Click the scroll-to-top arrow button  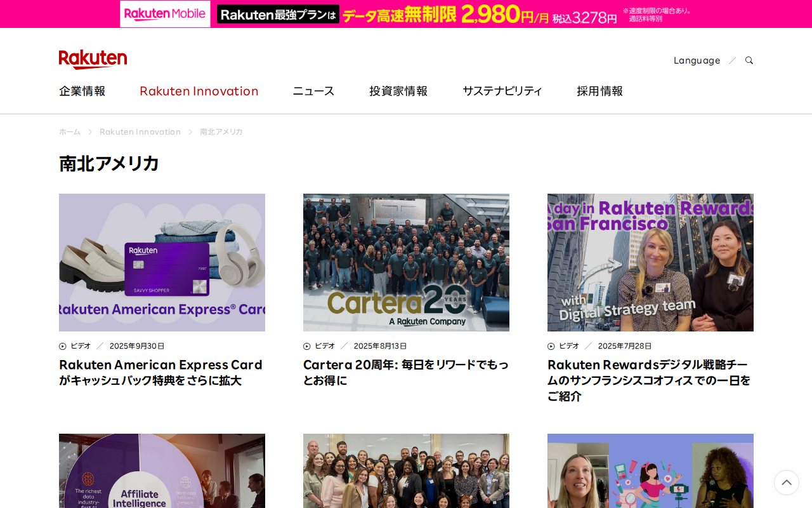click(x=787, y=483)
